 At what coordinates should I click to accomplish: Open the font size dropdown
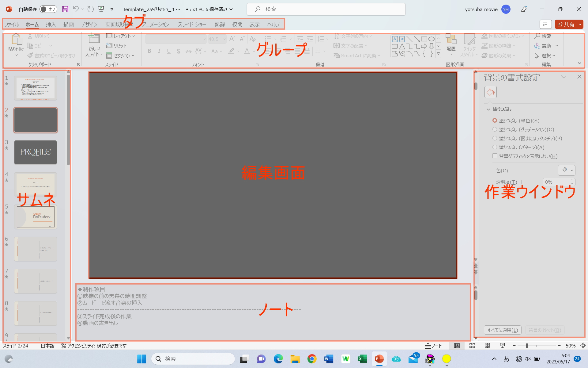coord(224,39)
